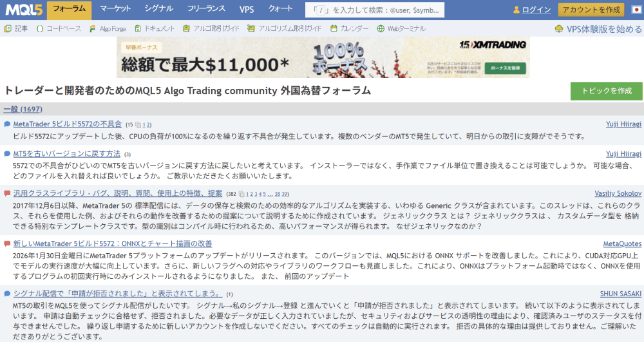Open topic 汎用クラスライブラリ

click(x=117, y=193)
